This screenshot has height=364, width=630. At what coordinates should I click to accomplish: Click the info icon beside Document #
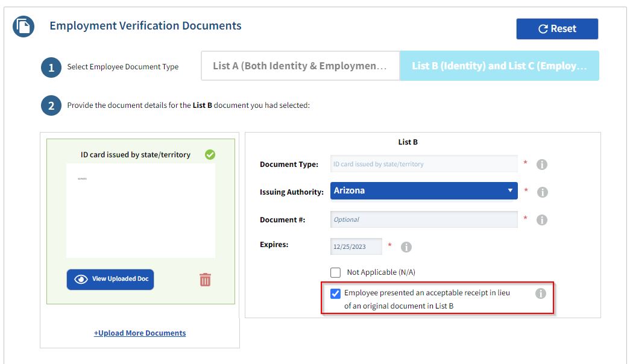coord(541,220)
